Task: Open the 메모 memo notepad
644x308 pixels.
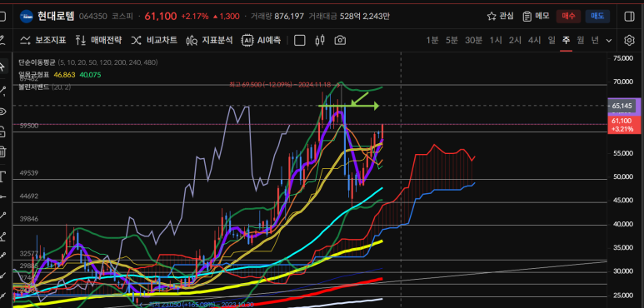Action: [x=536, y=16]
